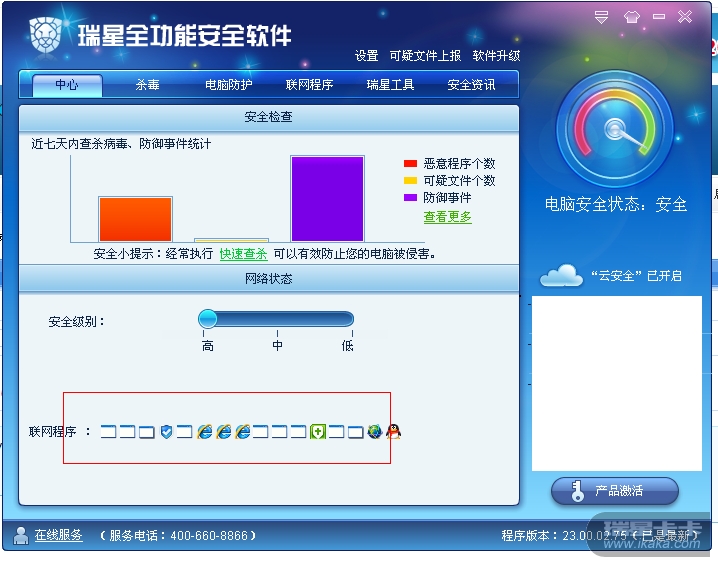The height and width of the screenshot is (563, 718).
Task: Click the red 恶意程序个数 legend swatch
Action: [x=410, y=163]
